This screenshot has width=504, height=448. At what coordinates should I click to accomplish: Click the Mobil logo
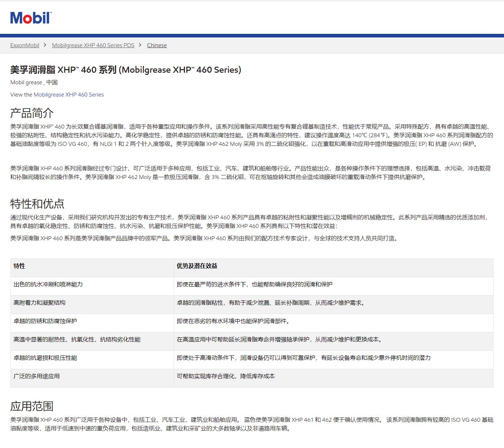click(x=31, y=17)
